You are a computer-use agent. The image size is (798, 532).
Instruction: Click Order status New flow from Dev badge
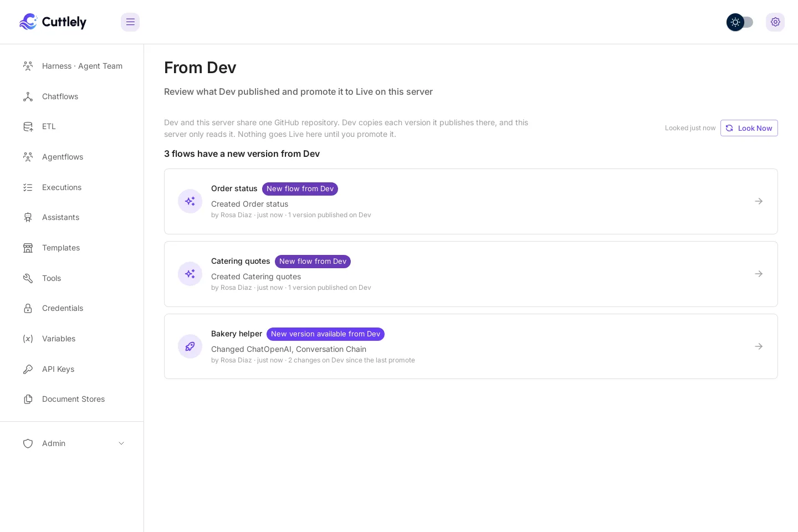300,189
